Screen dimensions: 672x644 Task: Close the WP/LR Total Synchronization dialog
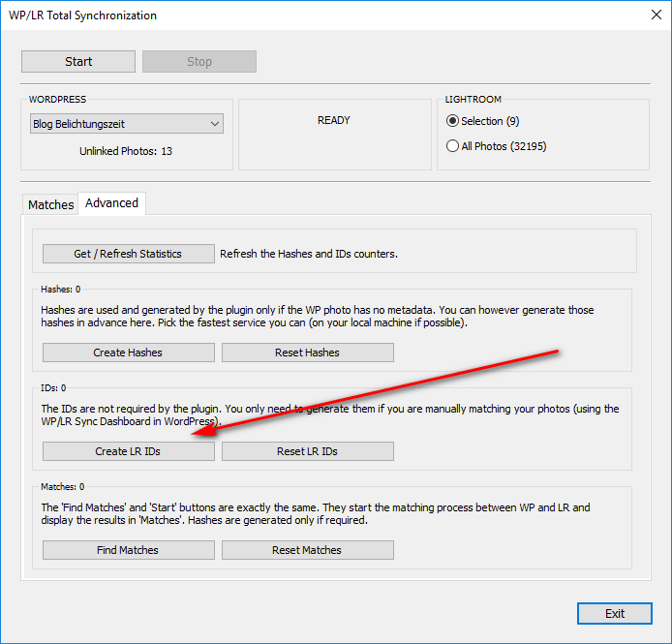(657, 15)
